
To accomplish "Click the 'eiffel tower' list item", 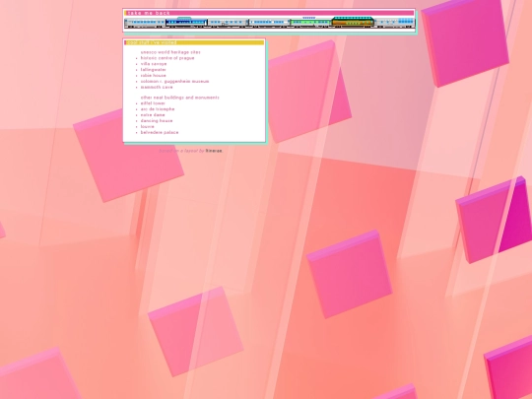I will 153,103.
